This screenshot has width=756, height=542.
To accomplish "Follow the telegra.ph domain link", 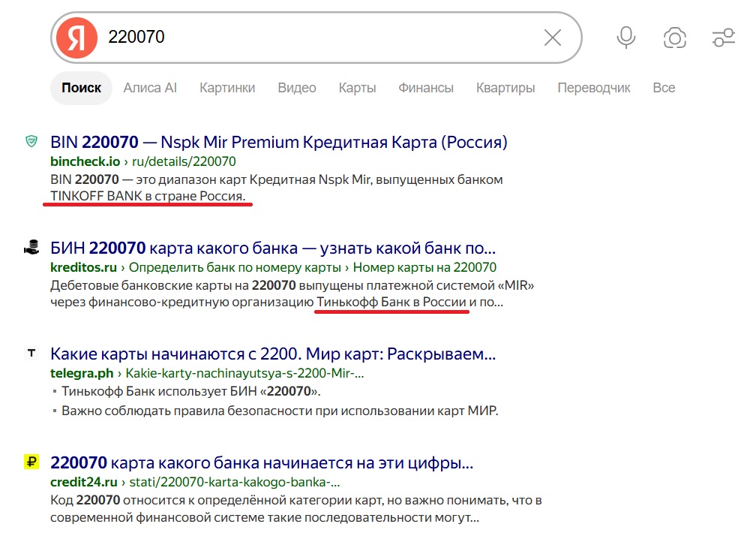I will coord(82,373).
